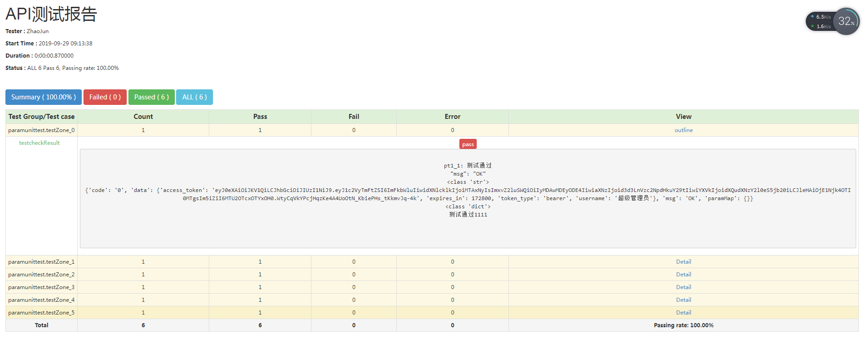This screenshot has height=344, width=868.
Task: Click the red pass badge
Action: [x=468, y=144]
